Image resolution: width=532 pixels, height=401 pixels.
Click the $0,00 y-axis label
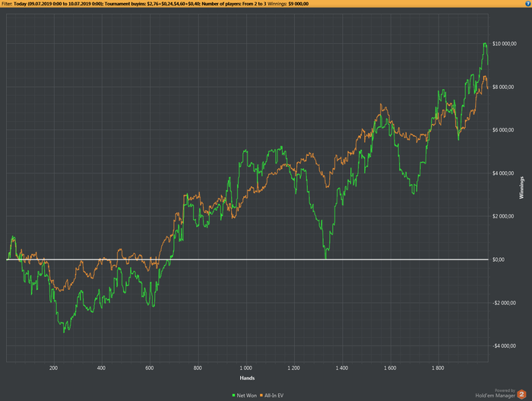tap(499, 259)
